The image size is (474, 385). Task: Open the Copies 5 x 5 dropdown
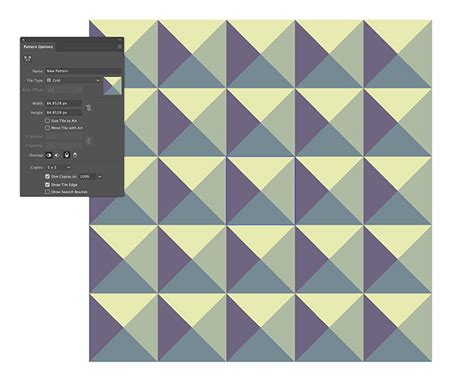click(58, 167)
